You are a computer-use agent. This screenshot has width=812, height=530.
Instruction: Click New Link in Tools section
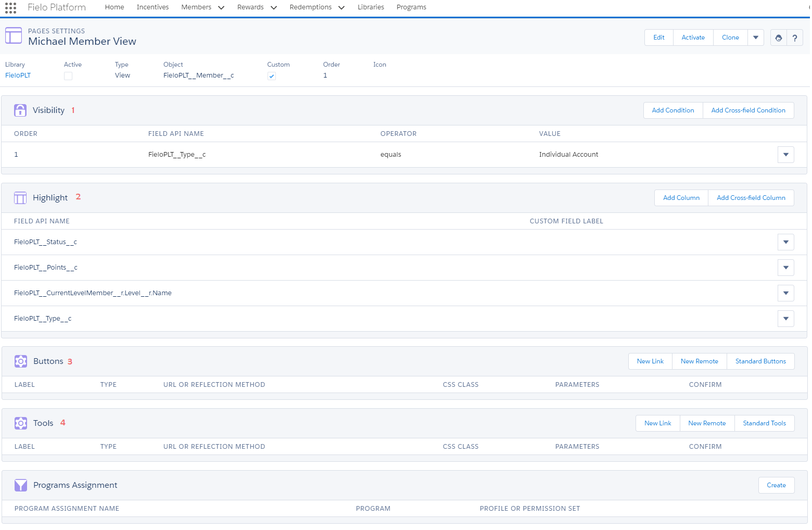tap(658, 423)
